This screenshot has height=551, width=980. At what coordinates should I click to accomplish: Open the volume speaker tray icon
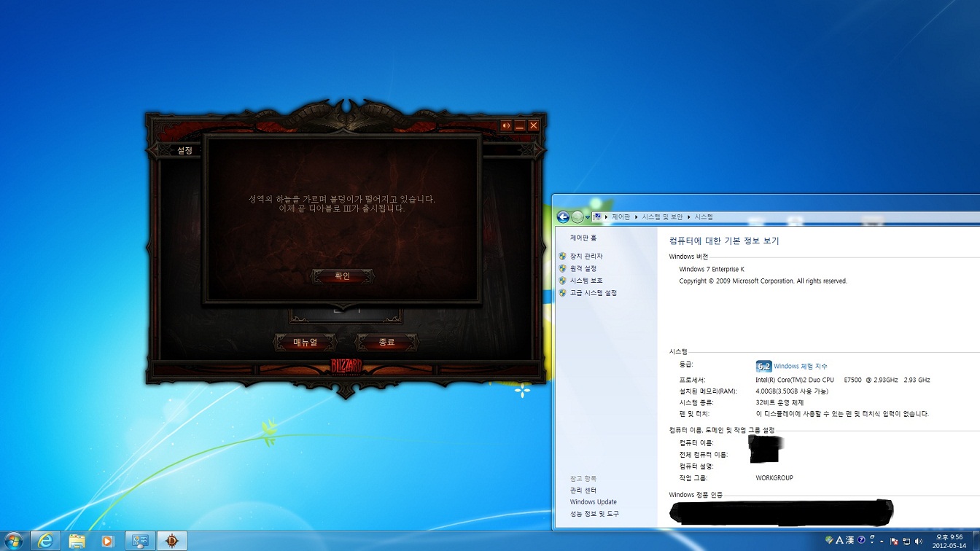[918, 542]
